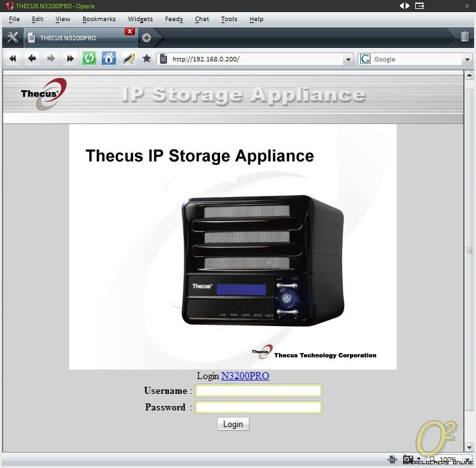Open the closed tabs trash can
Screen dimensions: 476x468
tap(464, 36)
